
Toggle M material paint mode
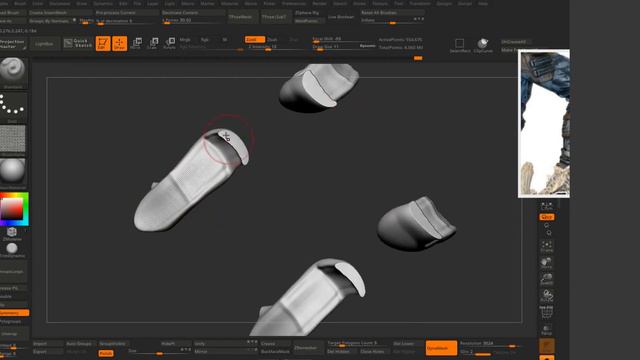tap(224, 40)
